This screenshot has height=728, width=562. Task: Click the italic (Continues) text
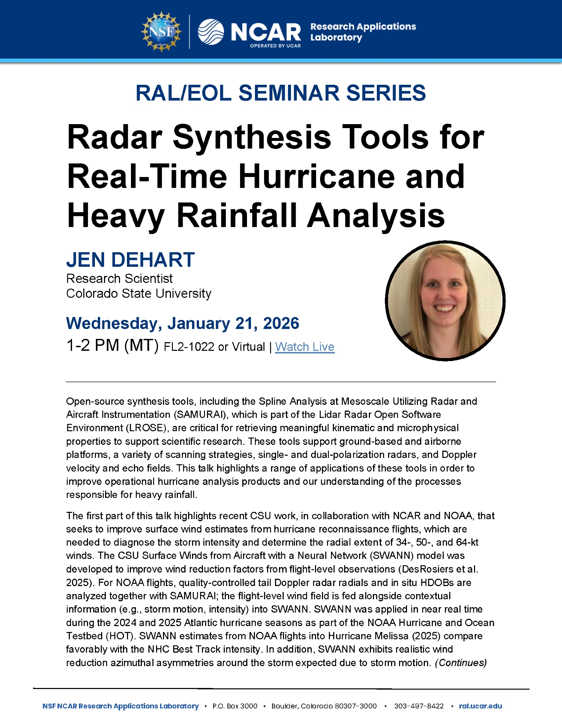(x=461, y=662)
